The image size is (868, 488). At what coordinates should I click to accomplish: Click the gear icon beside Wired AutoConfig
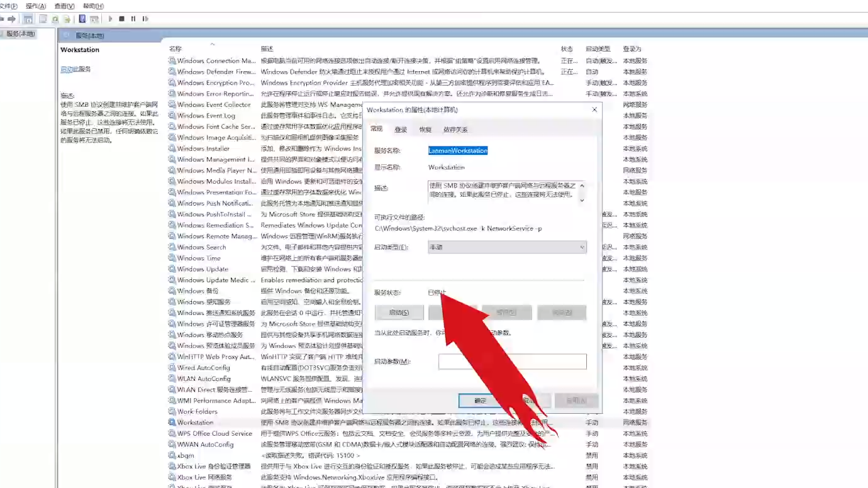172,368
